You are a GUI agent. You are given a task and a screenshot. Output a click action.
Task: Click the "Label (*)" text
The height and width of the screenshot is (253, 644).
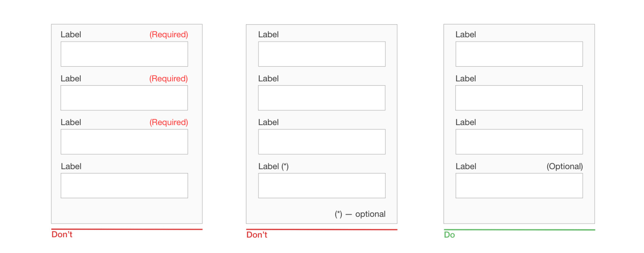(x=273, y=166)
